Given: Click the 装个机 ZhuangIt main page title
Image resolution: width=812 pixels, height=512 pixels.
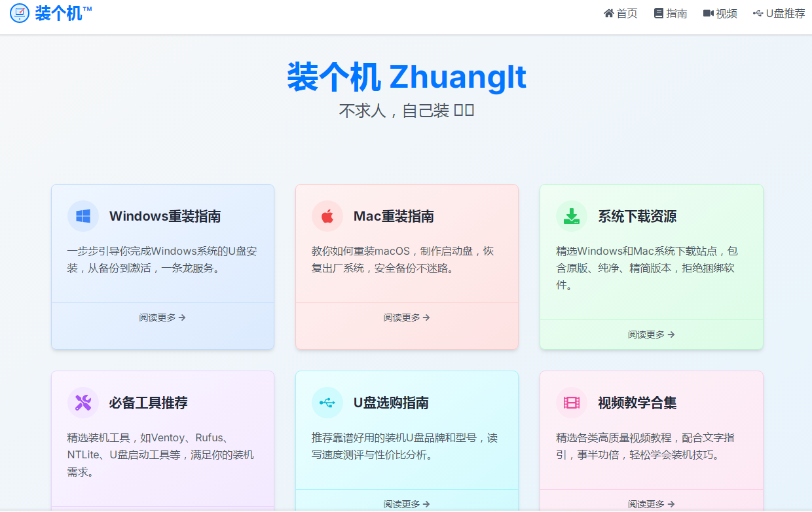Looking at the screenshot, I should tap(407, 77).
